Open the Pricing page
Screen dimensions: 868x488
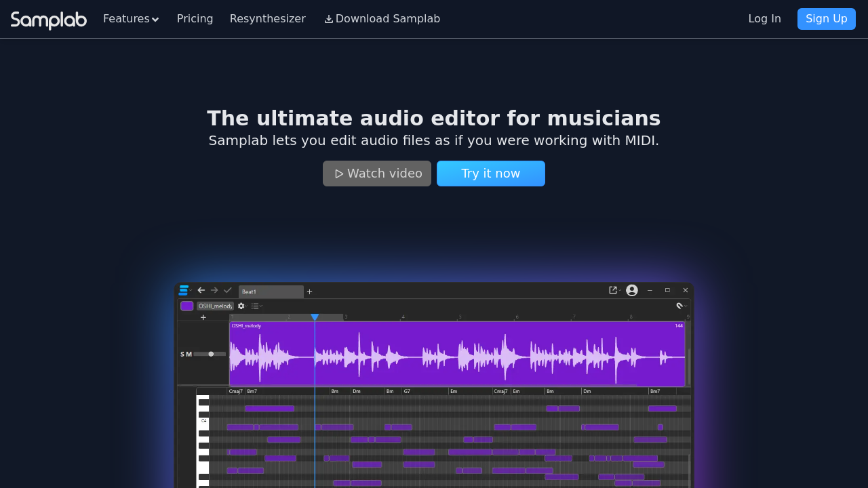(195, 19)
